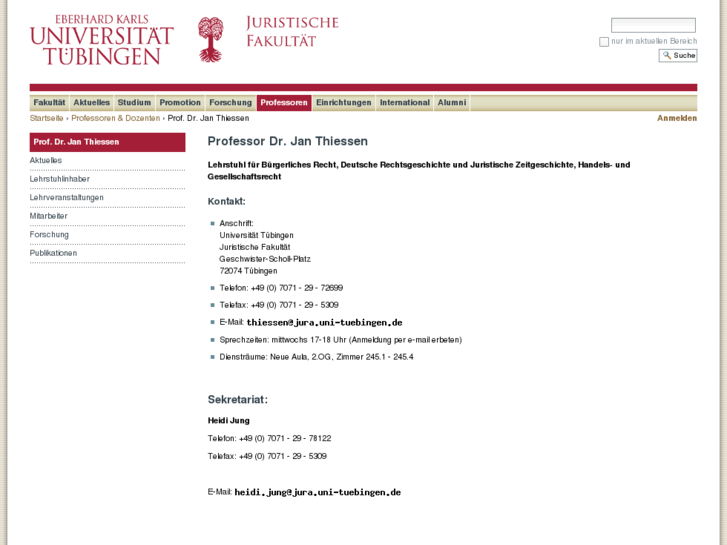Click the Anmelden link
Viewport: 727px width, 545px height.
click(x=677, y=118)
